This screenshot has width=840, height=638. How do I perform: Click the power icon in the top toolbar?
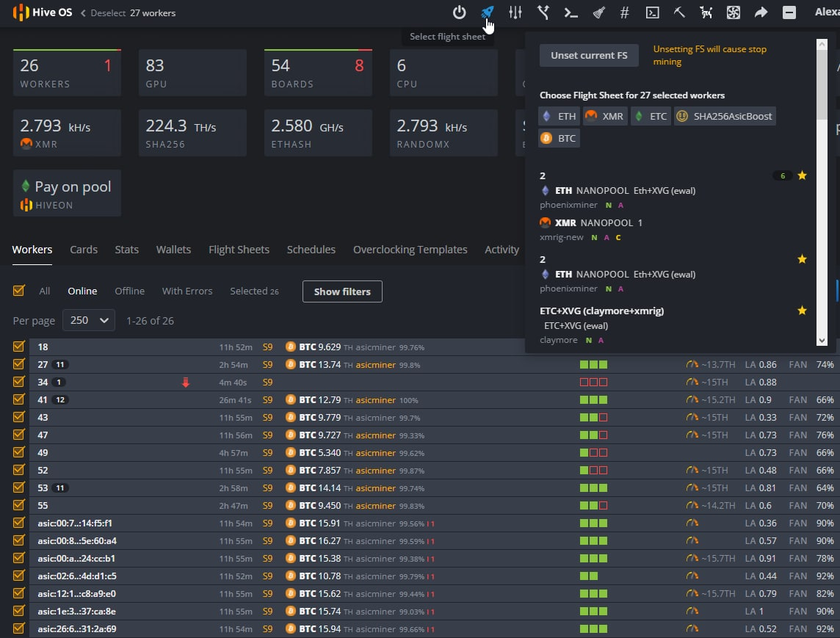459,12
